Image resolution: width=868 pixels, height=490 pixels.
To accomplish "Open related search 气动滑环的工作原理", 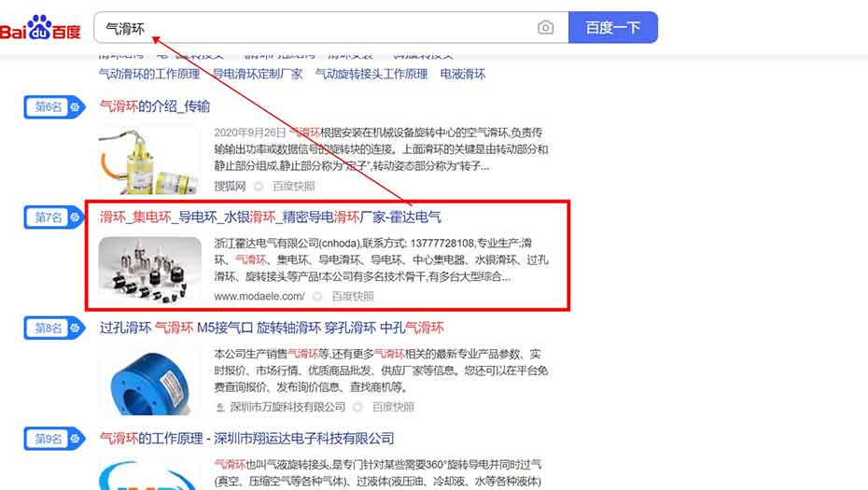I will (149, 74).
